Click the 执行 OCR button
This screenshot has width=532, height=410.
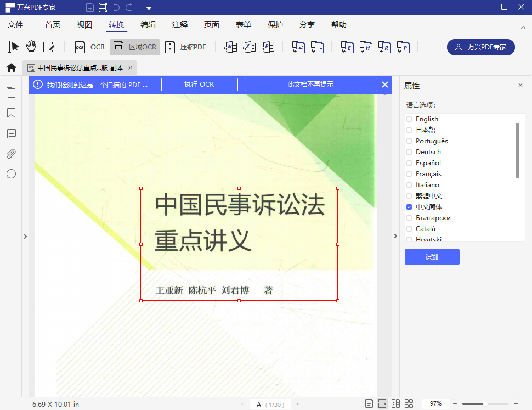pyautogui.click(x=199, y=85)
